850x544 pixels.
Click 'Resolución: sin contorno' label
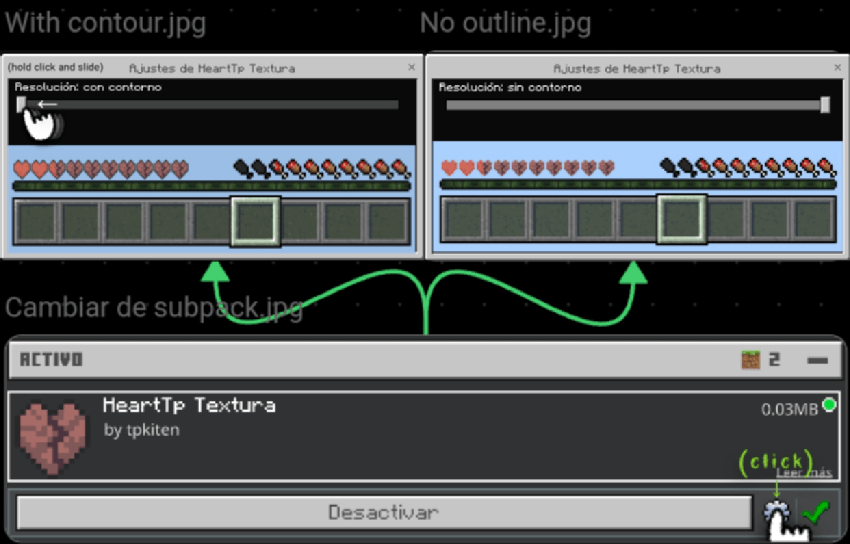510,87
